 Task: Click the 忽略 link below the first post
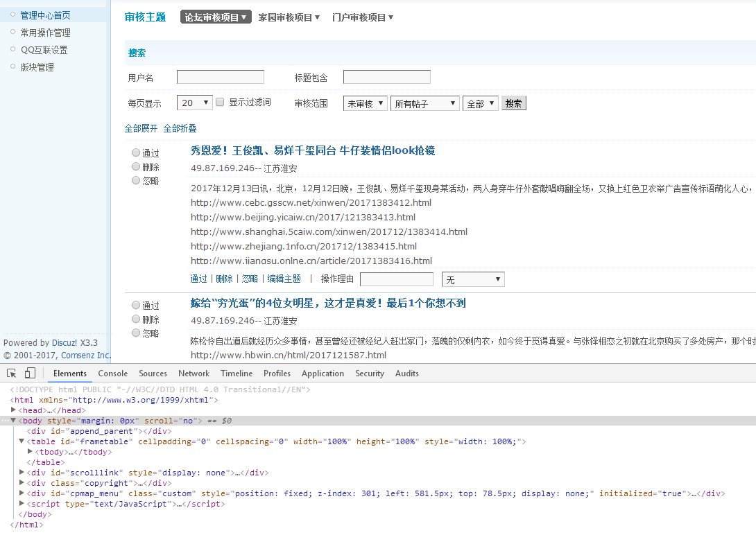[x=250, y=279]
